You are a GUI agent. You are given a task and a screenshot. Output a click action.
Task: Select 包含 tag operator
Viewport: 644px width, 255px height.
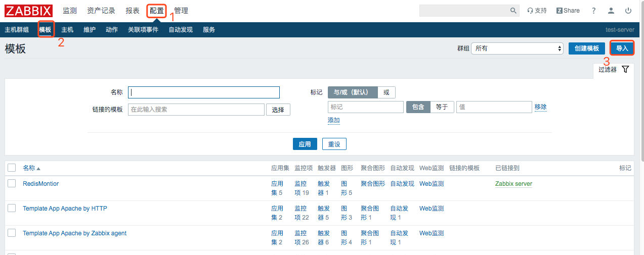click(x=418, y=107)
